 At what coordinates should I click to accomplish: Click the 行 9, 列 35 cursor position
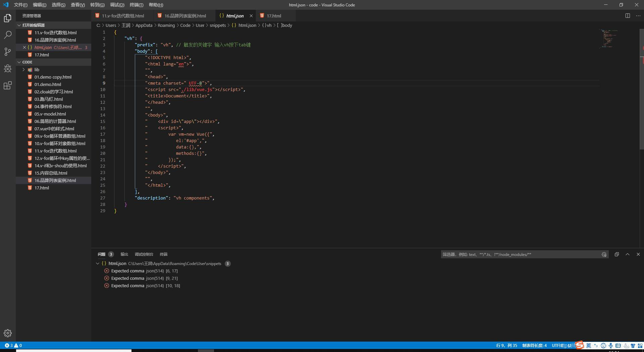[506, 345]
